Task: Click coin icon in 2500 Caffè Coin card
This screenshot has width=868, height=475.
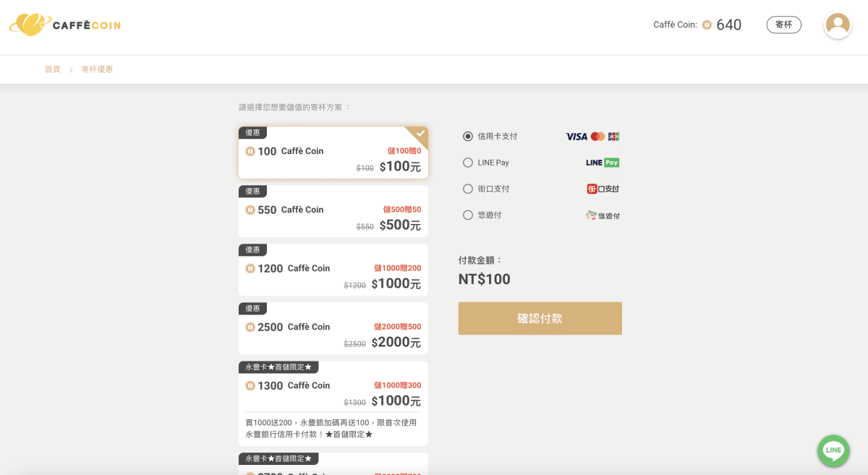Action: (x=250, y=327)
